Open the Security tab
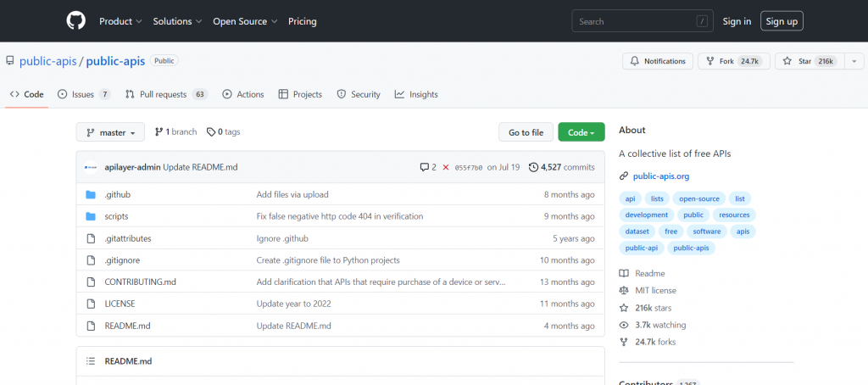868x385 pixels. 359,94
